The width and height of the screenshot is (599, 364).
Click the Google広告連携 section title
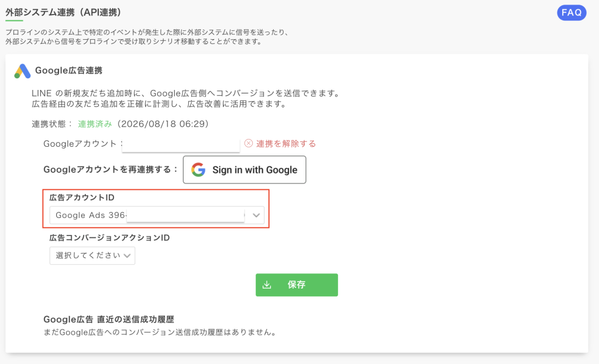[x=69, y=71]
